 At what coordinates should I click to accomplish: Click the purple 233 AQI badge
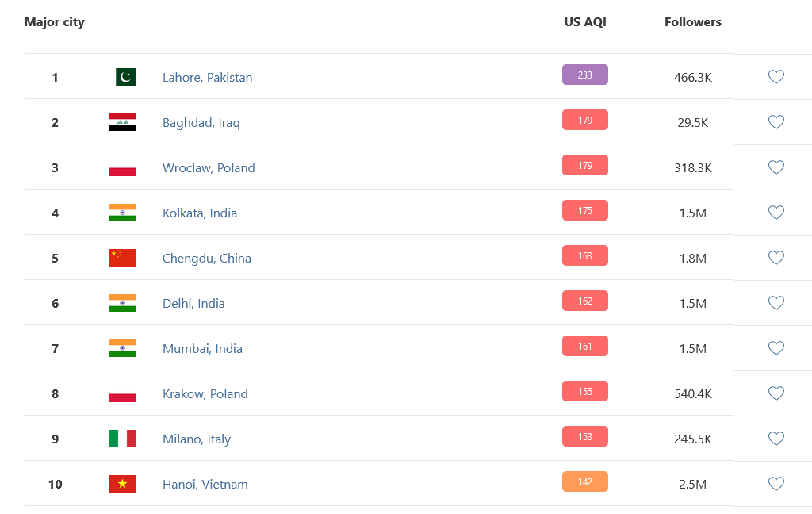coord(584,75)
